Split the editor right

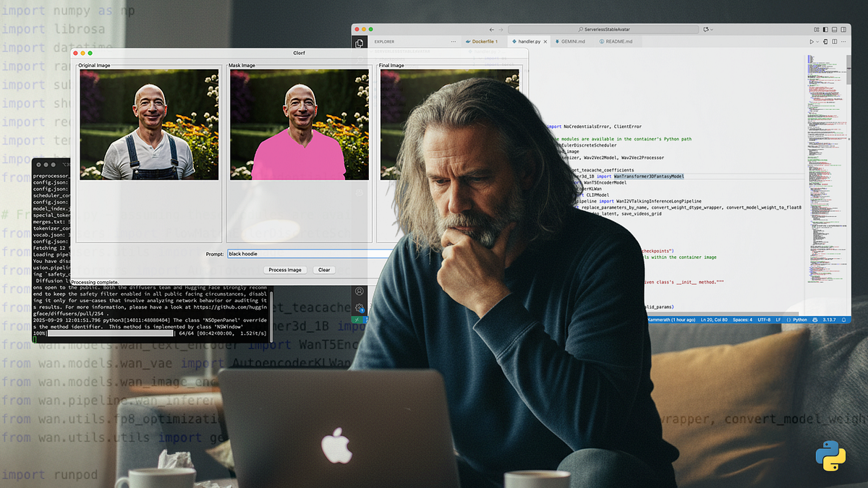(835, 42)
